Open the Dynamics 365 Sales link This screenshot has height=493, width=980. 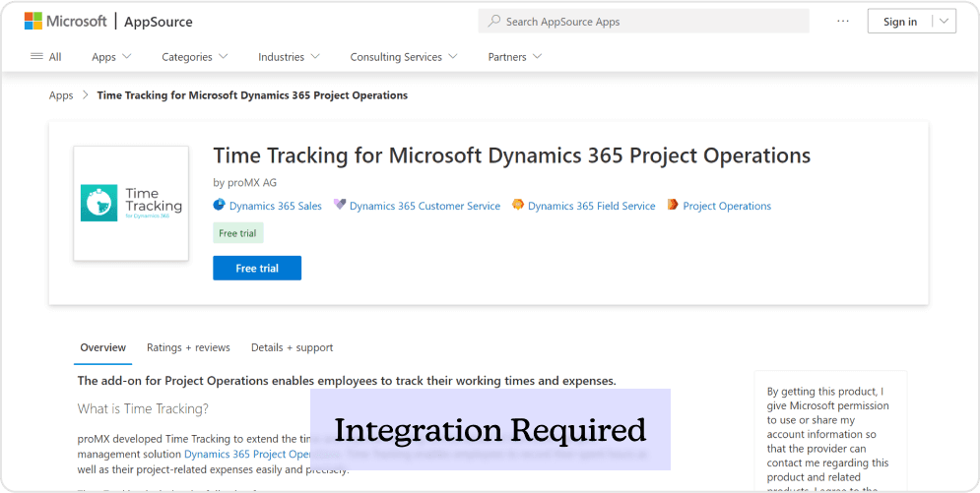pos(276,206)
